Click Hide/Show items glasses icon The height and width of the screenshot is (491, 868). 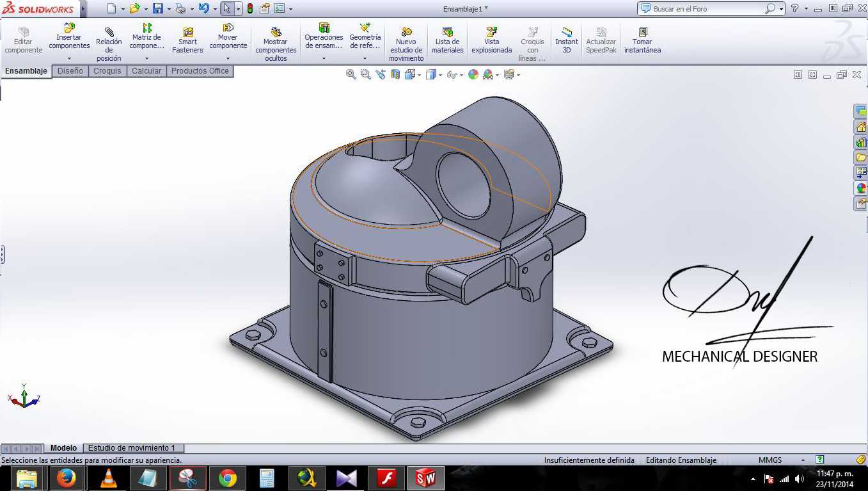[452, 74]
